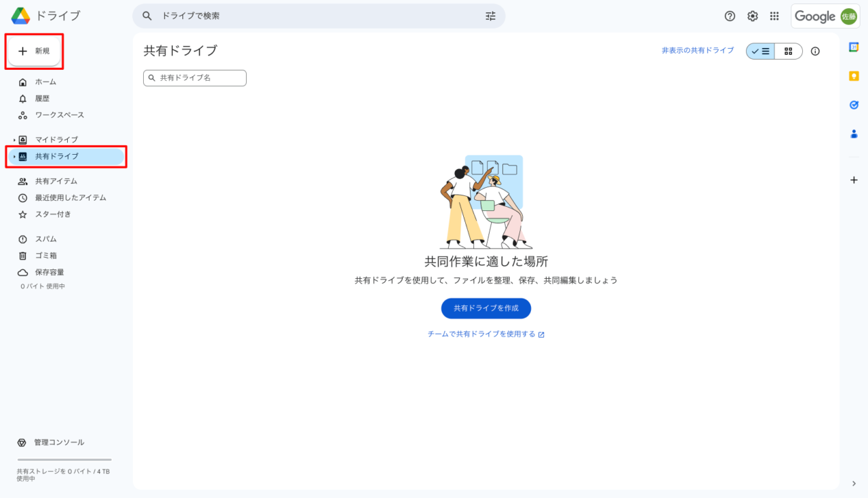The height and width of the screenshot is (498, 868).
Task: Expand the 共有ドライブ tree arrow
Action: [14, 157]
